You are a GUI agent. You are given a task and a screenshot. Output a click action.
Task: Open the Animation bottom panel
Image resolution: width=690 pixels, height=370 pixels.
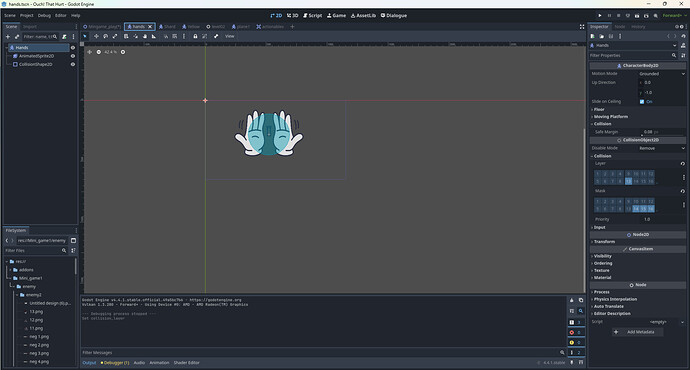(x=159, y=363)
